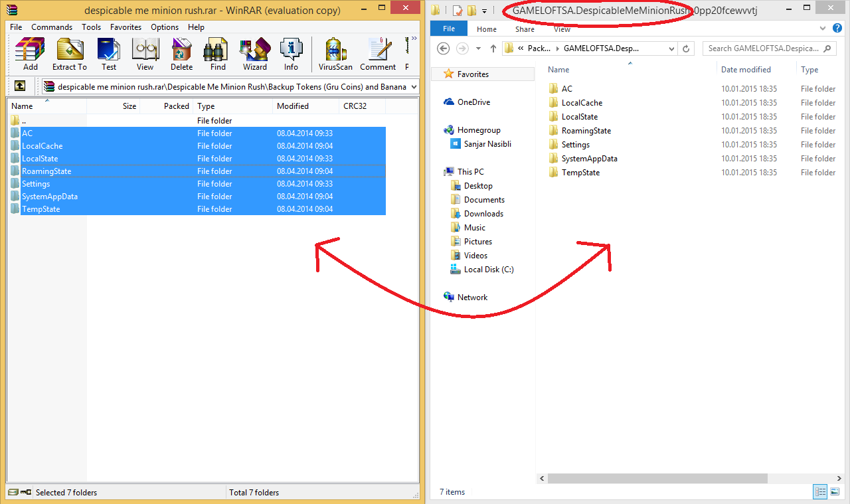Open the Tools menu in WinRAR

pos(92,27)
